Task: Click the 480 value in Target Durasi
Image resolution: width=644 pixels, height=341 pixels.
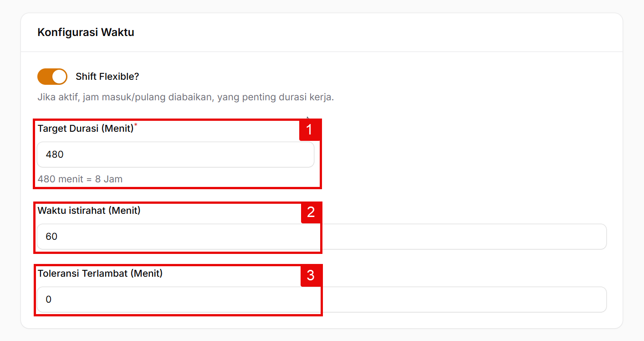Action: [55, 155]
